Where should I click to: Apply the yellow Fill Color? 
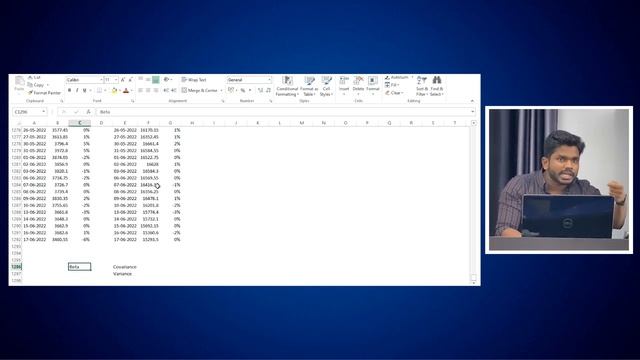point(114,90)
